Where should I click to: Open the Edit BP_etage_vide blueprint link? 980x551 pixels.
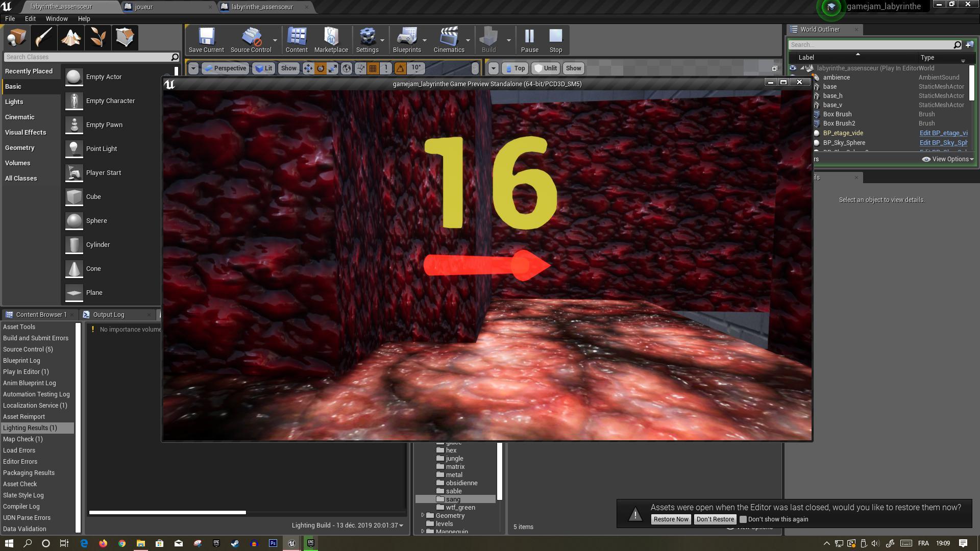(x=943, y=133)
